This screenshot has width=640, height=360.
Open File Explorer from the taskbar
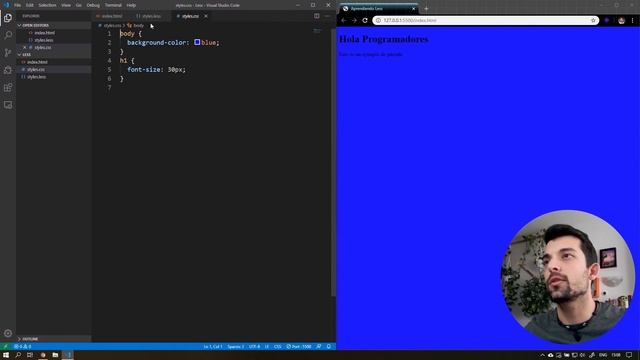pyautogui.click(x=55, y=355)
